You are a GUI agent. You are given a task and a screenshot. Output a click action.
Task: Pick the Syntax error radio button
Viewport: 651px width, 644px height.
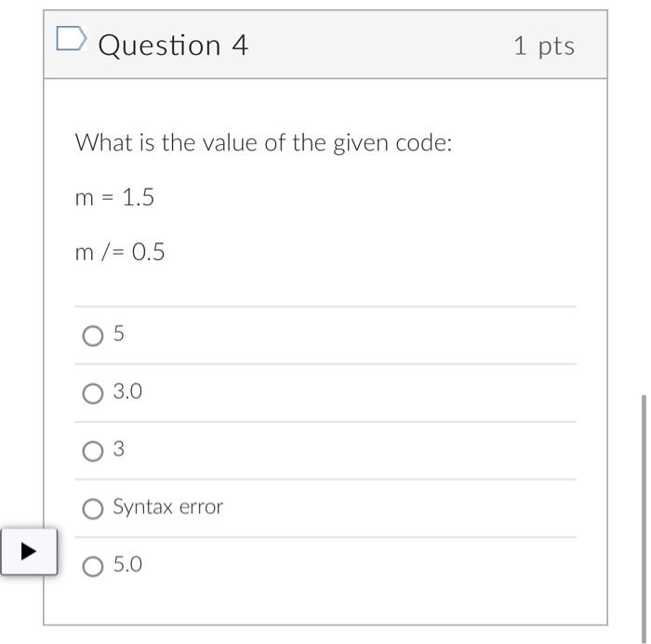pyautogui.click(x=92, y=509)
